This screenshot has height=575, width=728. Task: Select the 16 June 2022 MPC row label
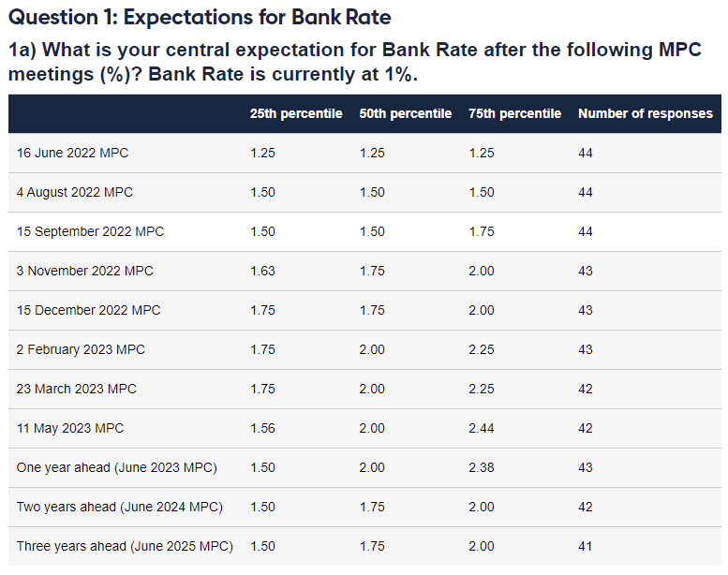[x=73, y=153]
